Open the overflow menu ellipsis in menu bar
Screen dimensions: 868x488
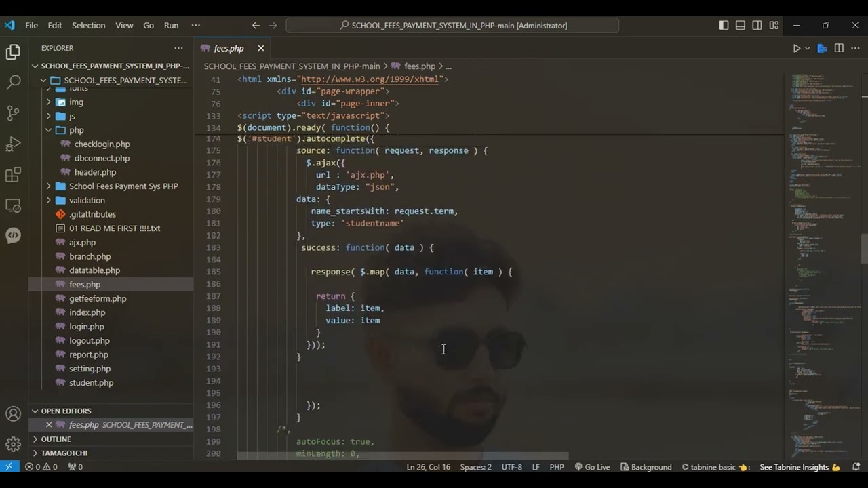pyautogui.click(x=196, y=25)
